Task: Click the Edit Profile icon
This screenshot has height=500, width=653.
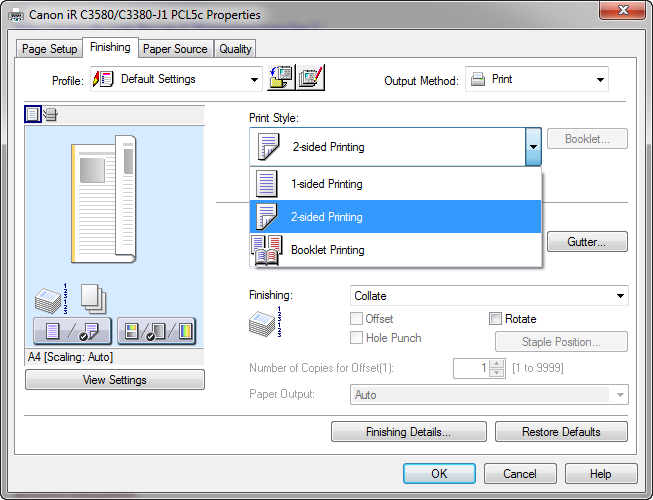Action: pyautogui.click(x=310, y=77)
